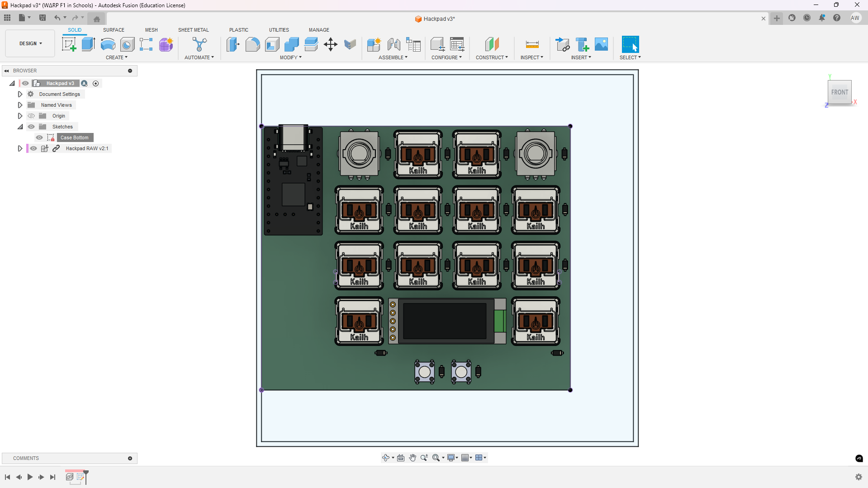Select the New Component assemble tool
Screen dimensions: 868x488
pos(374,44)
